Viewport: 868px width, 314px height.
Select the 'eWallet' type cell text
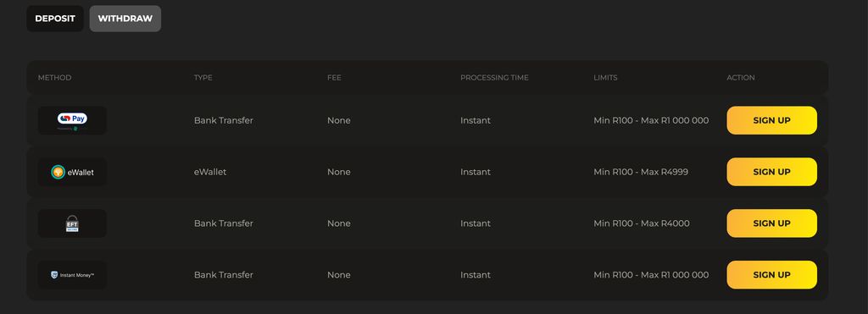pyautogui.click(x=210, y=172)
